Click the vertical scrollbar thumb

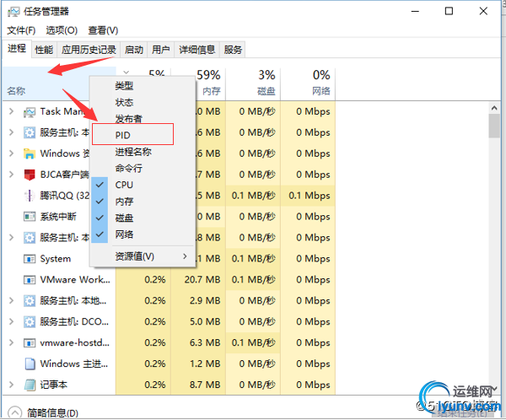tap(494, 127)
